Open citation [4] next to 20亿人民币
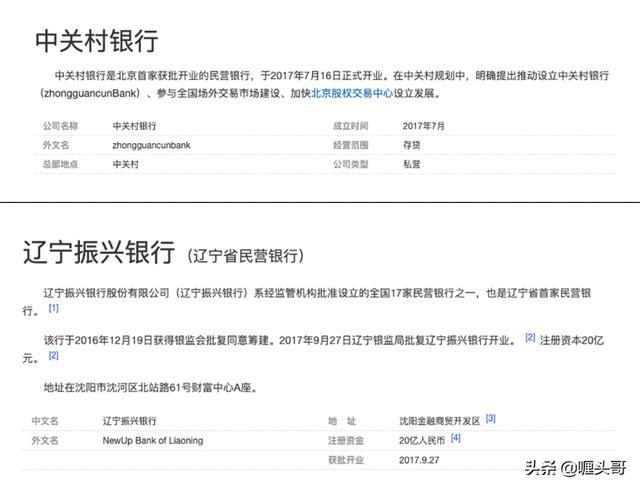 click(x=456, y=438)
